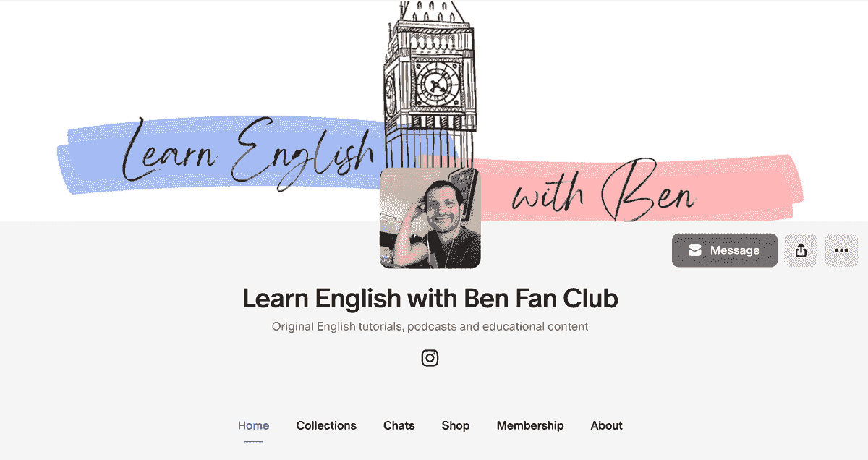Click the pointed roof of the tower illustration
The width and height of the screenshot is (868, 460).
[430, 11]
